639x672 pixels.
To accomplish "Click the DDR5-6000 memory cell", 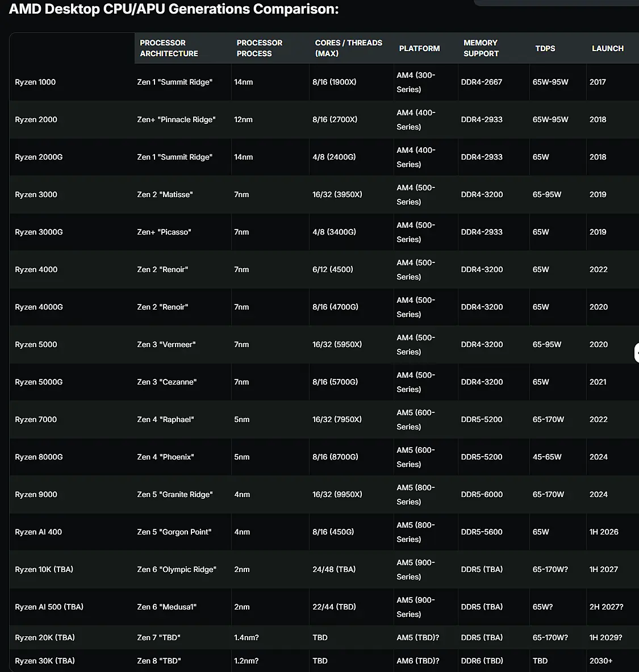I will point(482,495).
